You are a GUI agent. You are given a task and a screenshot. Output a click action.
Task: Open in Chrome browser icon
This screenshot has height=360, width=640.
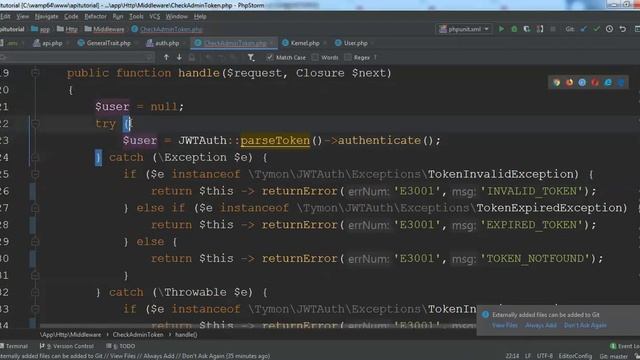coord(556,82)
